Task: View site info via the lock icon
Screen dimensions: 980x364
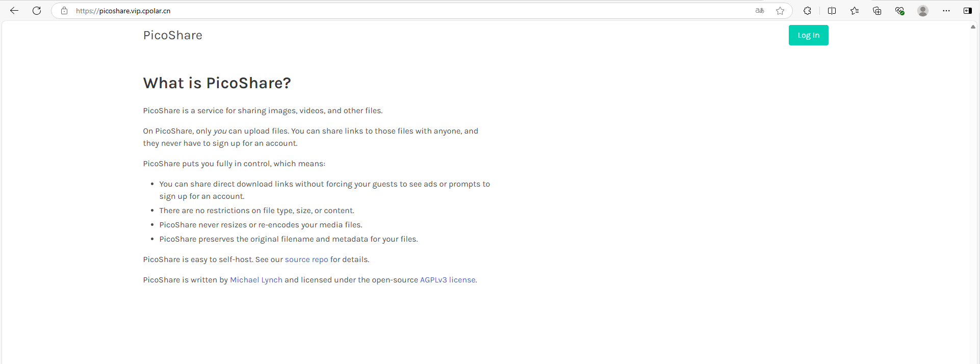Action: 64,11
